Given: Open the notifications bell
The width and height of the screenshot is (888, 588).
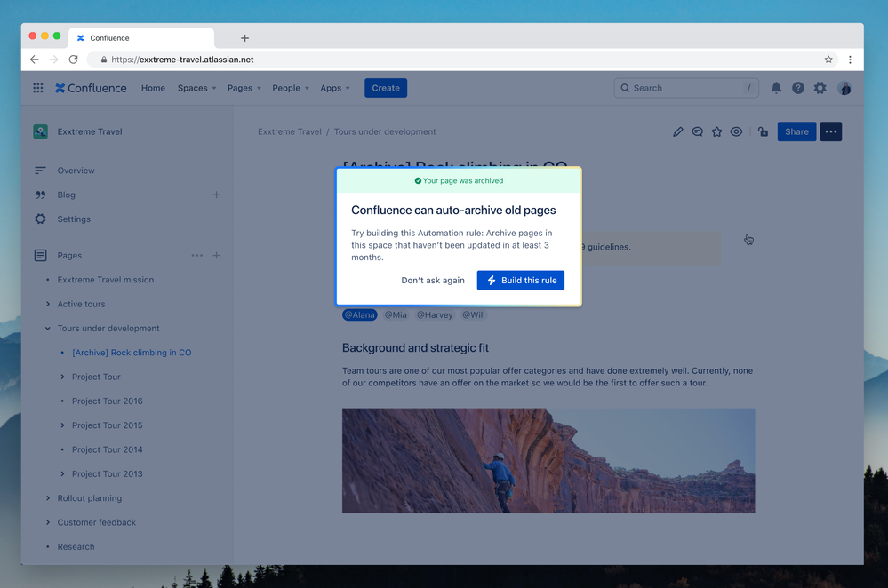Looking at the screenshot, I should point(776,88).
